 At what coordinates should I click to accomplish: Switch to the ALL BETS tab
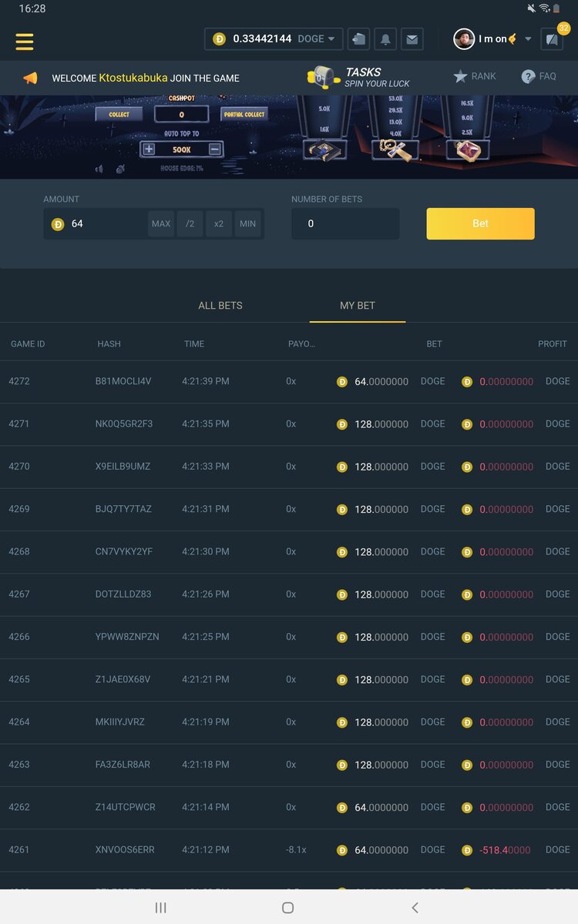coord(220,306)
